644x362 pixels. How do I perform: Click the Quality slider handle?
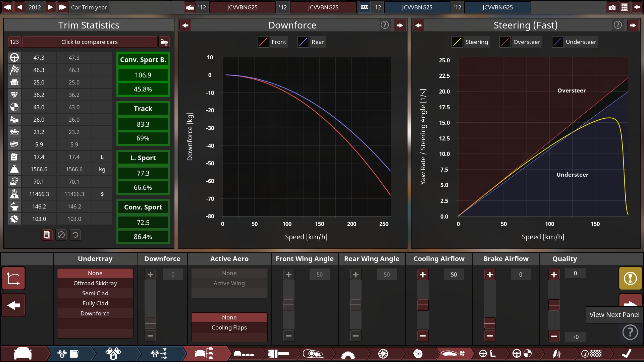point(554,305)
